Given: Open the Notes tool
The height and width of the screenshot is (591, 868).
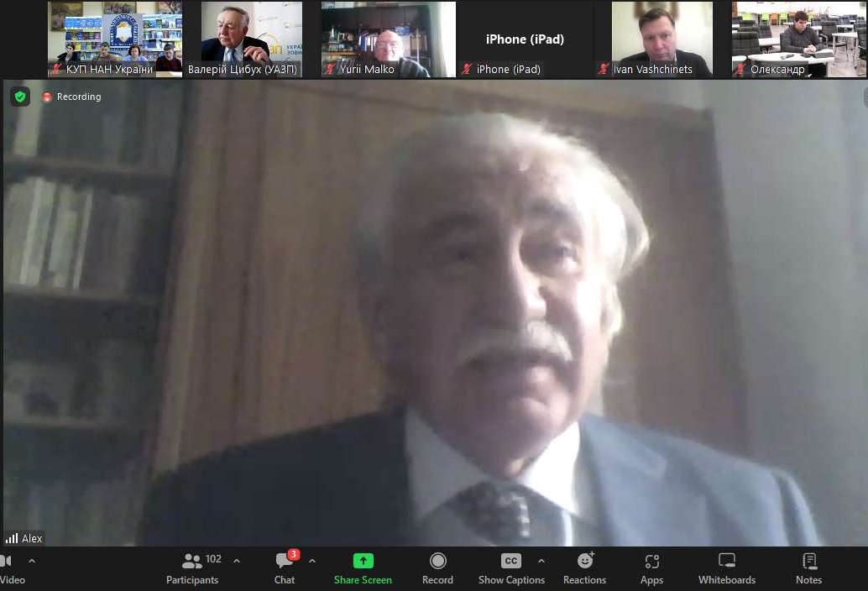Looking at the screenshot, I should tap(808, 567).
